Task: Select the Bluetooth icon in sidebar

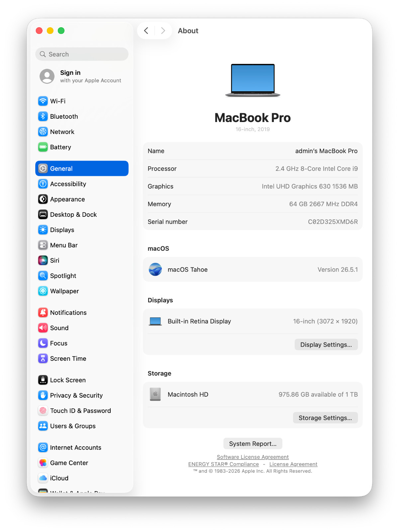Action: pos(43,116)
